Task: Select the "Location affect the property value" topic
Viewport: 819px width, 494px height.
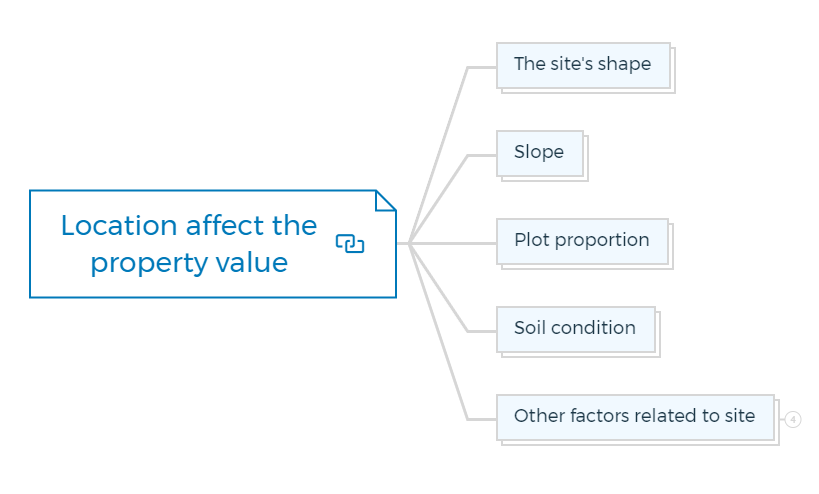Action: (x=189, y=243)
